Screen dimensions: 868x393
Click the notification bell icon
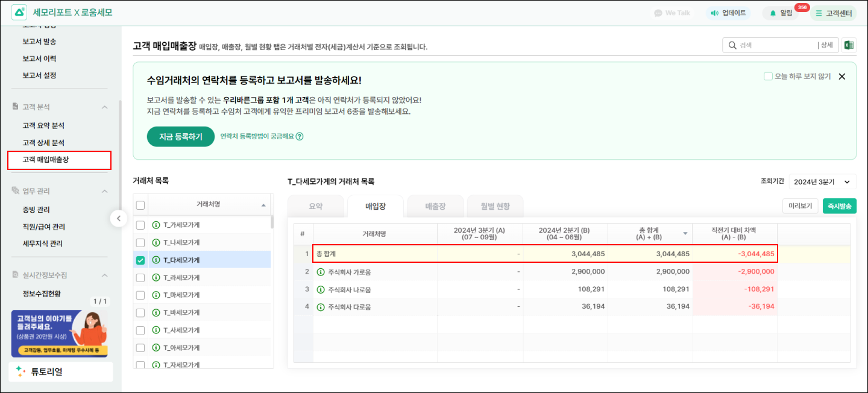pos(773,13)
